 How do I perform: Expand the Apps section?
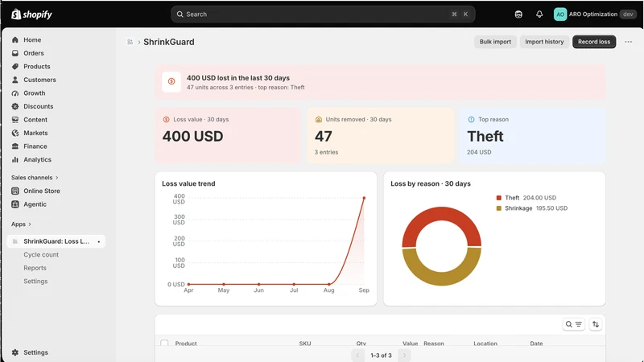click(x=22, y=224)
